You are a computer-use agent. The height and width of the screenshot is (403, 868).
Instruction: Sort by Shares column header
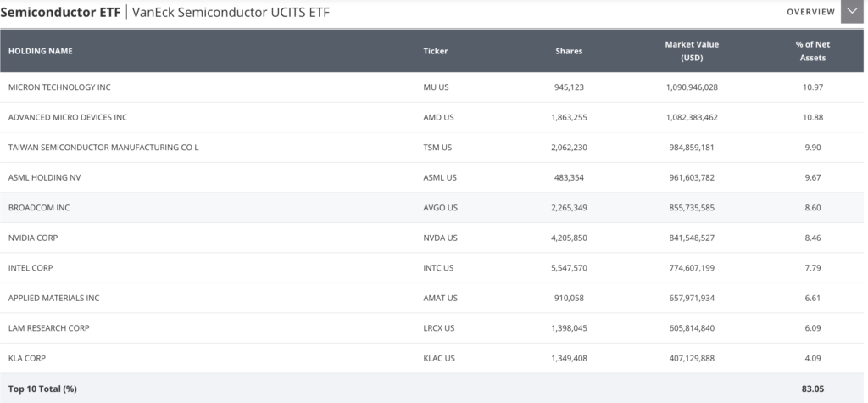(x=569, y=51)
